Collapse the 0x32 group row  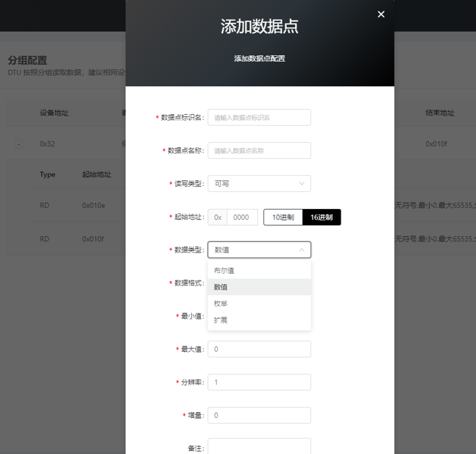click(x=19, y=144)
